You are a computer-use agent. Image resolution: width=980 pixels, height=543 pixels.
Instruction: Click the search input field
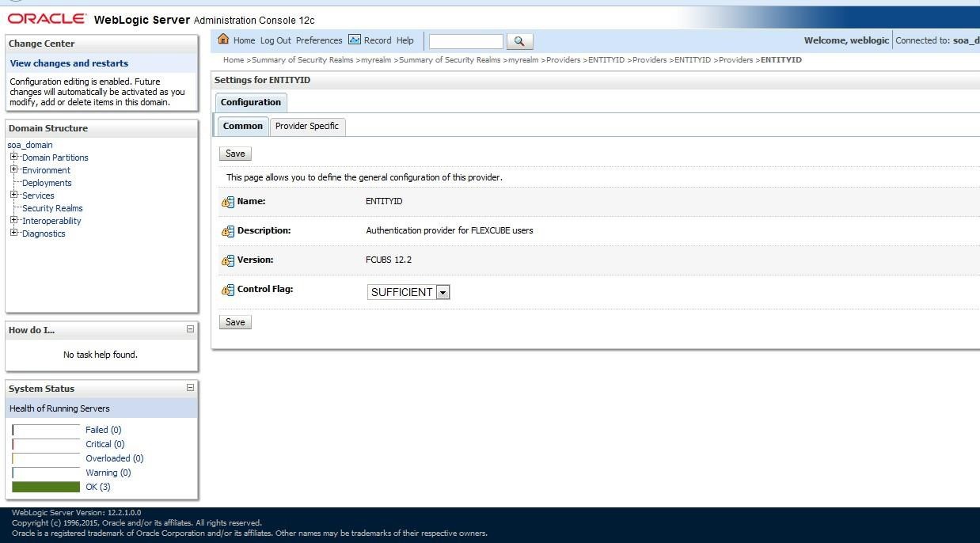tap(465, 41)
